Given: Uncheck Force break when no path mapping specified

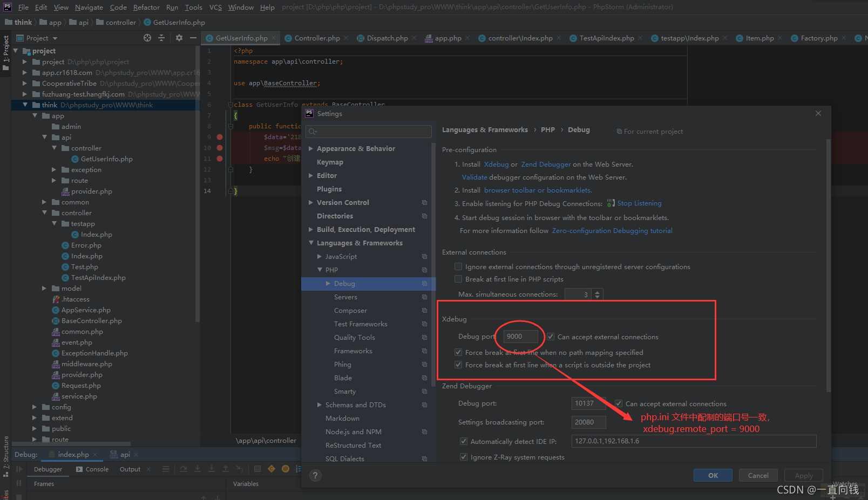Looking at the screenshot, I should click(x=458, y=352).
